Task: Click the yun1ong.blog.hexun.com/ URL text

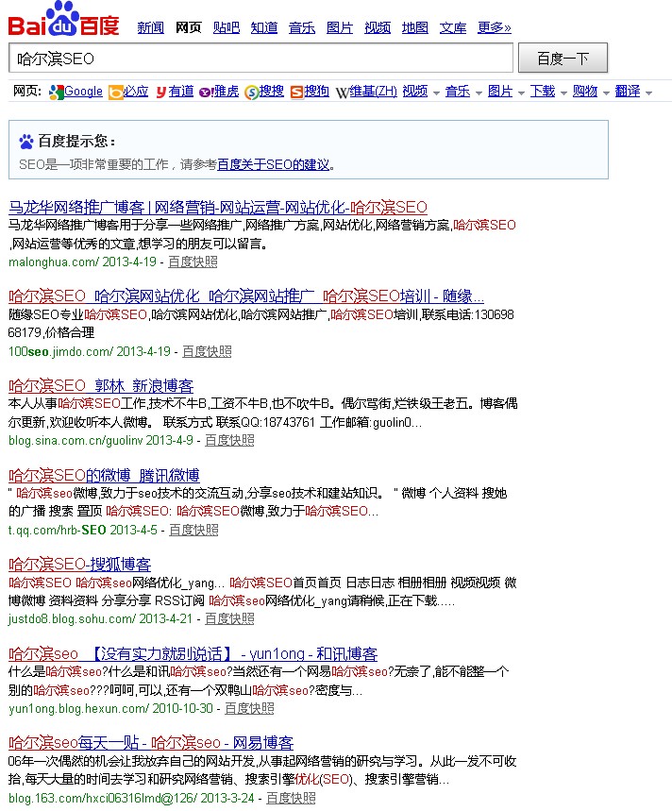Action: pyautogui.click(x=79, y=709)
